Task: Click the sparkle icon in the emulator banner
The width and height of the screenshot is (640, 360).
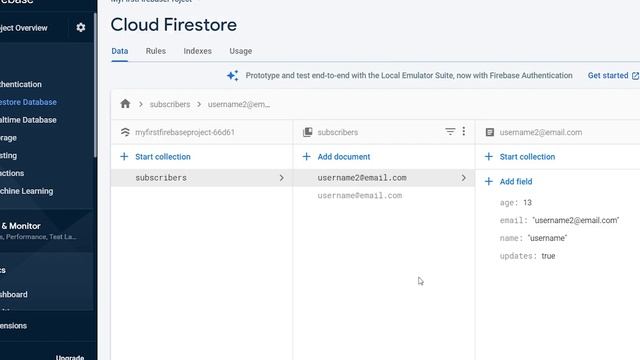Action: pos(233,76)
